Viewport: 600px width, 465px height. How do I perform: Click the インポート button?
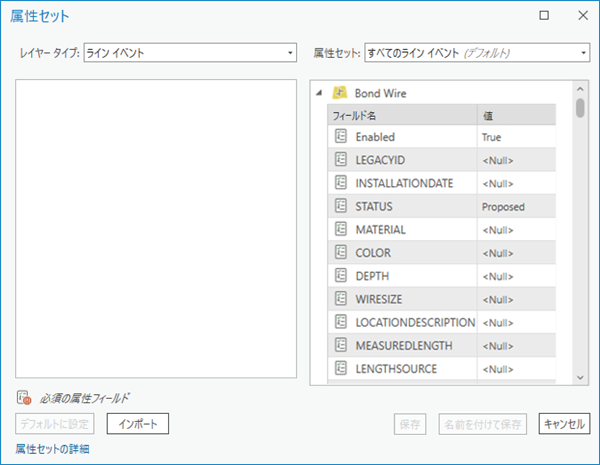(x=138, y=424)
